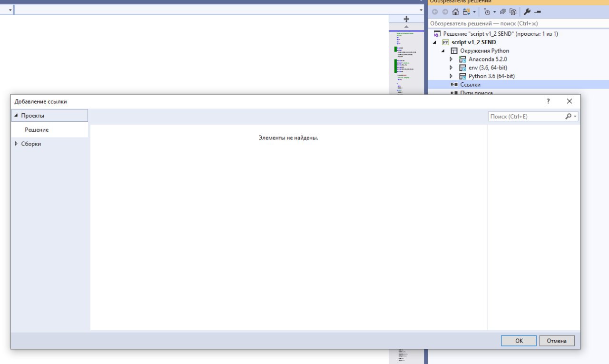This screenshot has width=609, height=364.
Task: Select the 'Ссылки' node in Solution Explorer
Action: click(470, 85)
